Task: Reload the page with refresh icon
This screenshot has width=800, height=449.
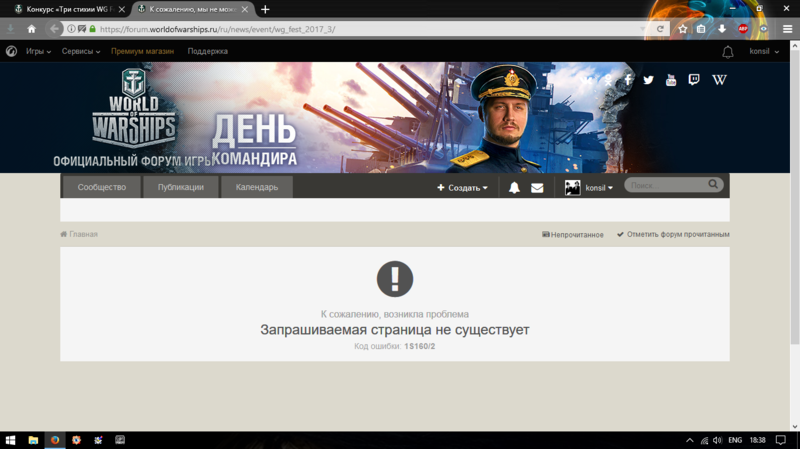Action: click(660, 29)
